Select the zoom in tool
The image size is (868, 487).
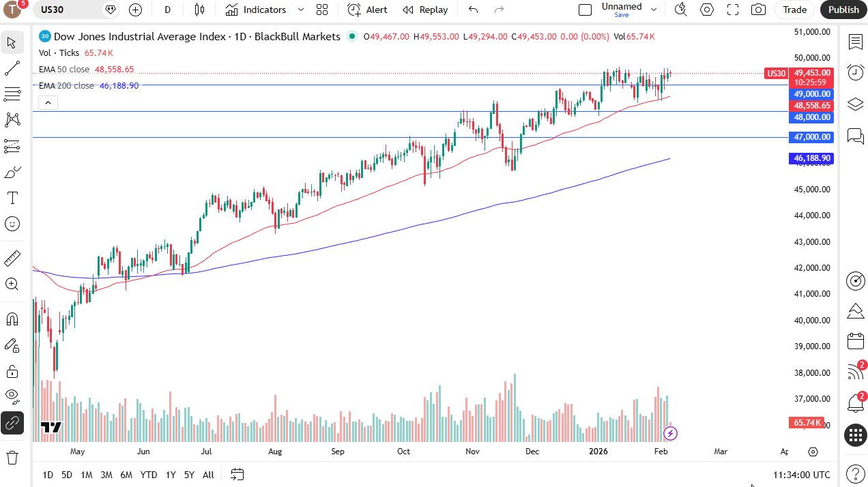[x=12, y=284]
